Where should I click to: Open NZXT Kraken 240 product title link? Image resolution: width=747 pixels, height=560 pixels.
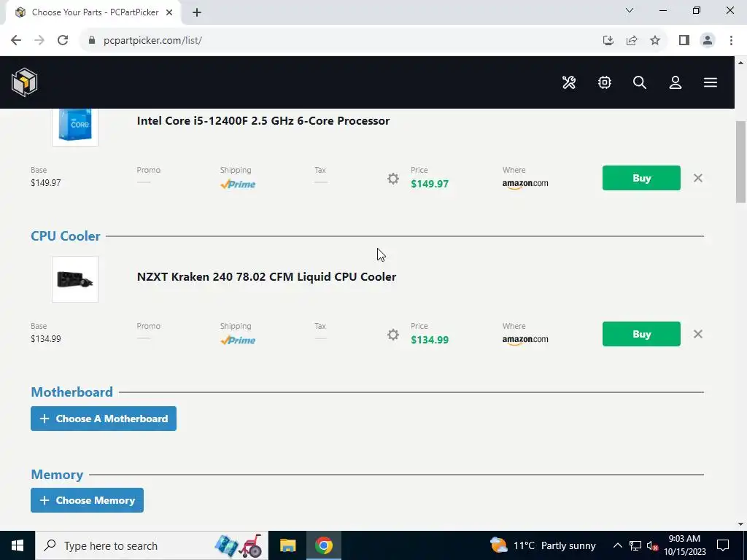[266, 276]
